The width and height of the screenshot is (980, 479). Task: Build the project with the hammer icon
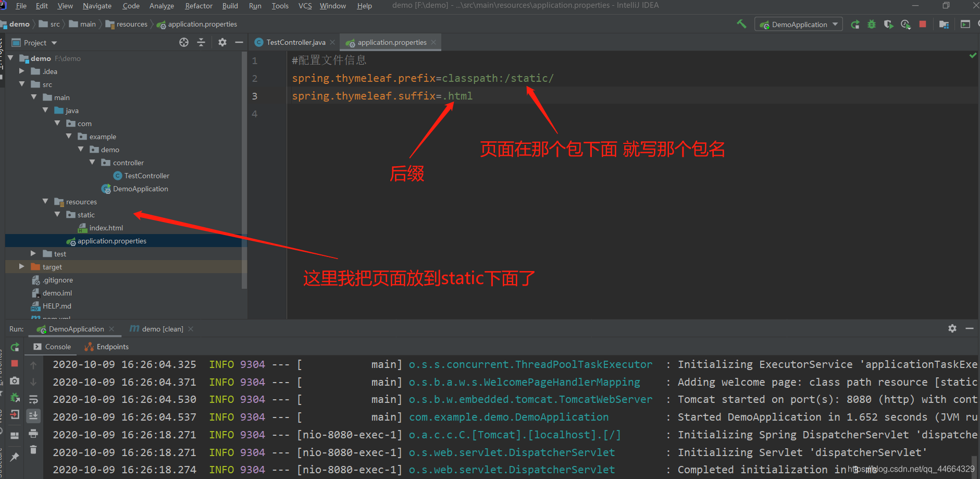tap(741, 24)
